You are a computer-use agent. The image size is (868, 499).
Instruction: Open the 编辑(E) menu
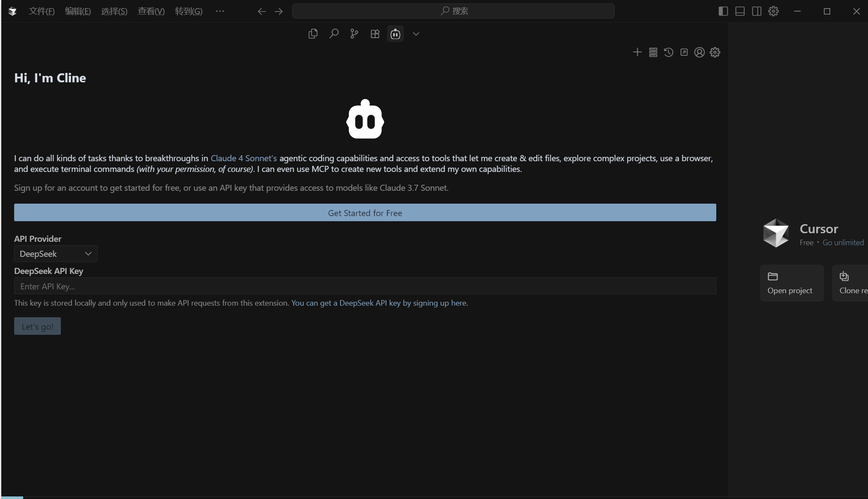(78, 12)
